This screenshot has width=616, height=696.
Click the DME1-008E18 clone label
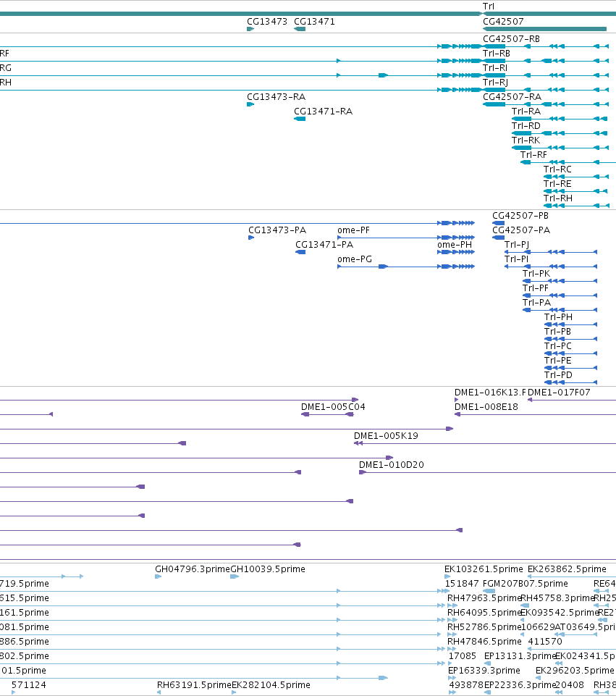(486, 407)
